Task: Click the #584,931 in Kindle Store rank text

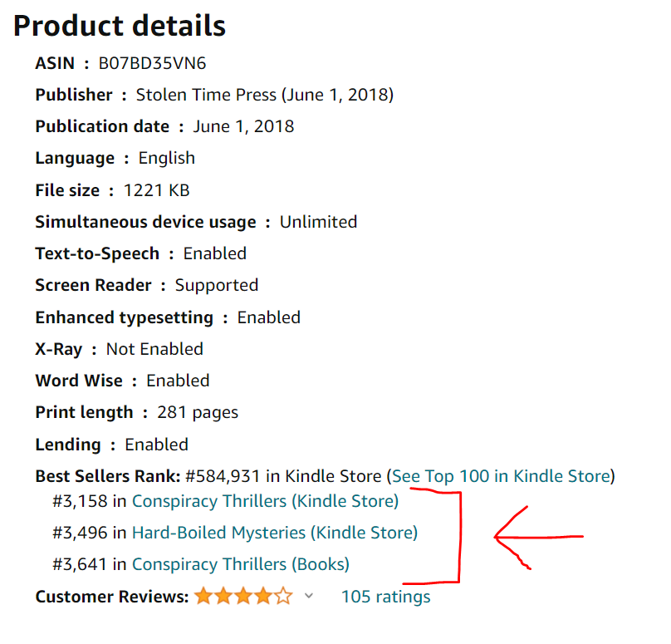Action: click(282, 476)
